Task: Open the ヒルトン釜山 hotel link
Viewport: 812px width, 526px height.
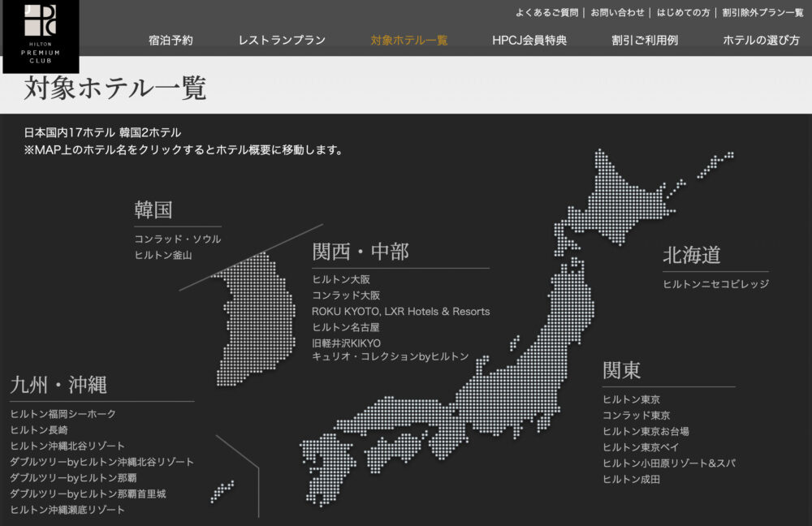Action: pos(163,255)
